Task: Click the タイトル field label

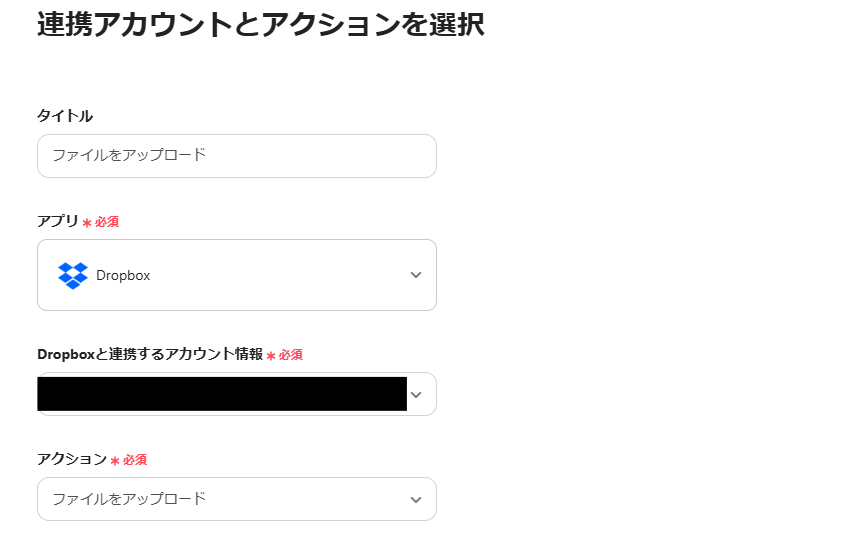Action: [x=65, y=116]
